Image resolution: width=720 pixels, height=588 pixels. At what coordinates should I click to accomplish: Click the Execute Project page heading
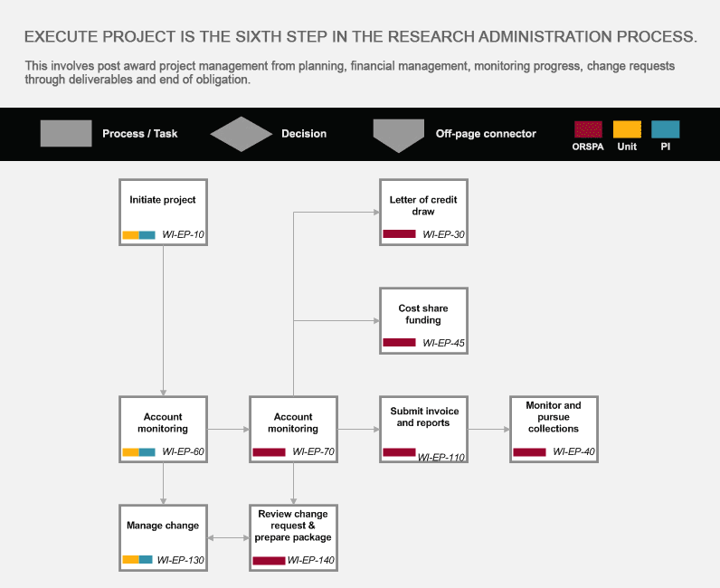(x=361, y=37)
